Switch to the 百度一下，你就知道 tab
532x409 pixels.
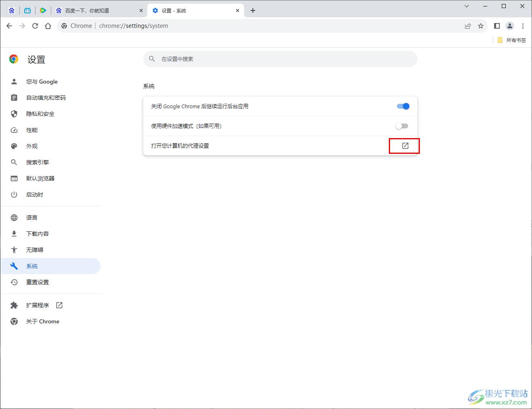(99, 10)
